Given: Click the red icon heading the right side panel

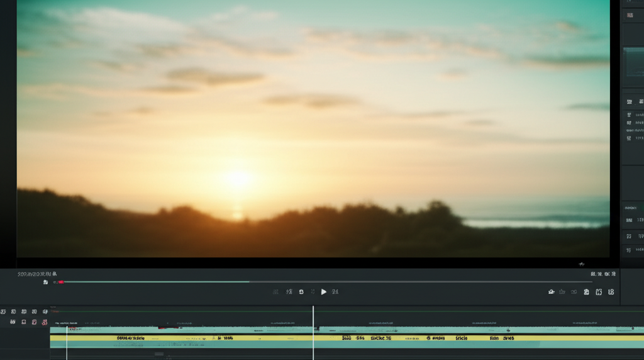Looking at the screenshot, I should pos(630,16).
